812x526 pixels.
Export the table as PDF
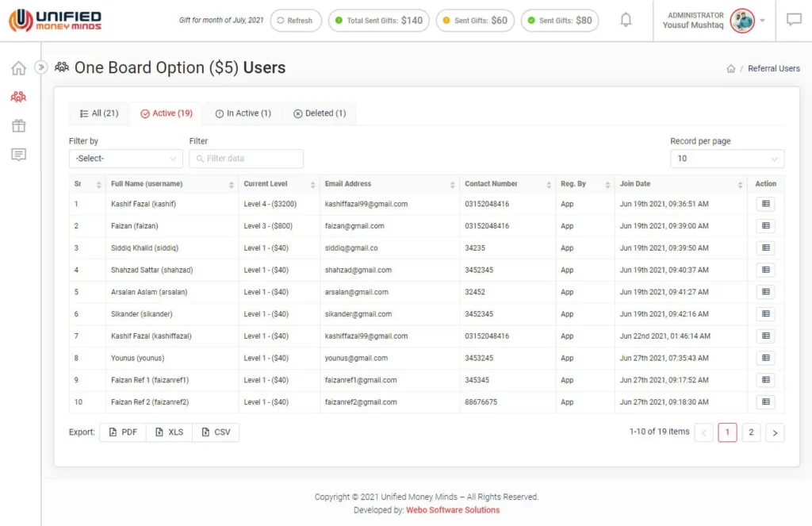coord(123,432)
